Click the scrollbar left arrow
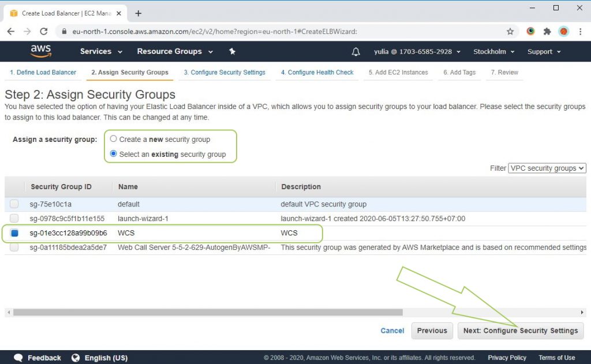 tap(9, 313)
